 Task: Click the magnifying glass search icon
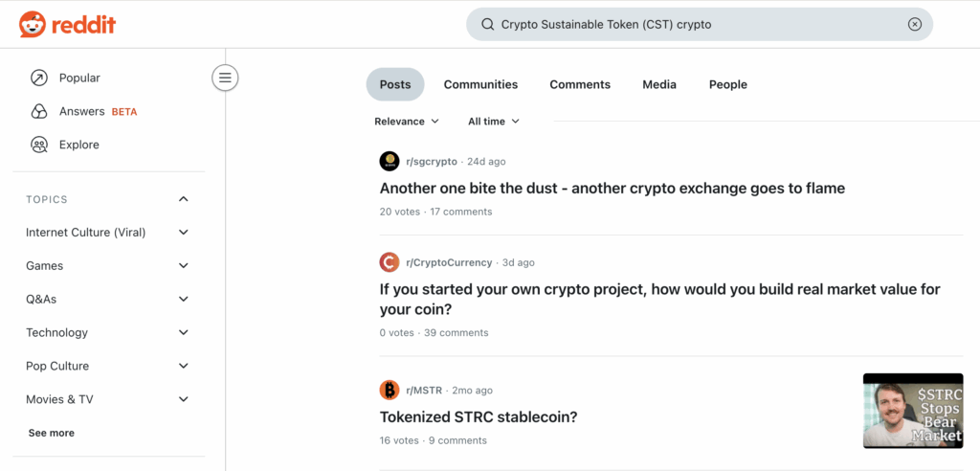tap(487, 25)
